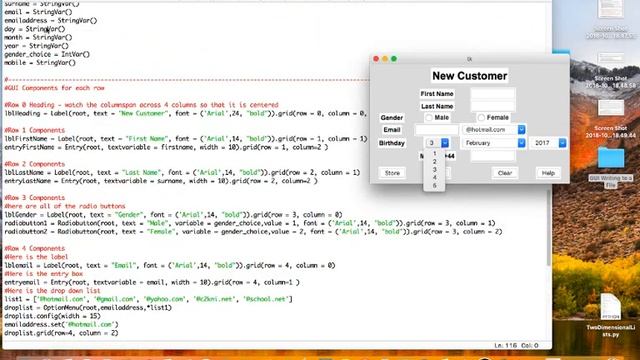Click the 'entryemail = Entry' code line
640x360 pixels.
(152, 282)
